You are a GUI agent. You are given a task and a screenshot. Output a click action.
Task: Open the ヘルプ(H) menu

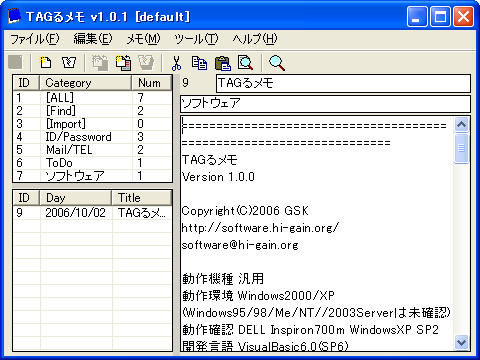255,39
